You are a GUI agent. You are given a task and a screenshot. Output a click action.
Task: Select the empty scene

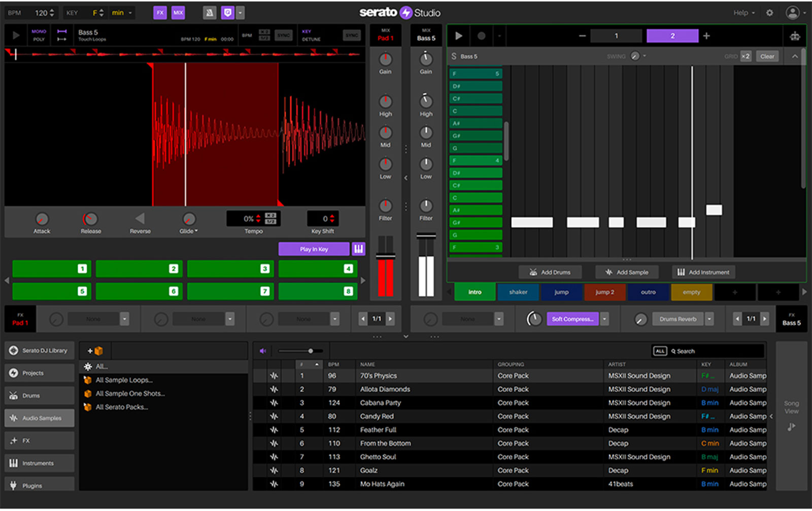pyautogui.click(x=691, y=292)
